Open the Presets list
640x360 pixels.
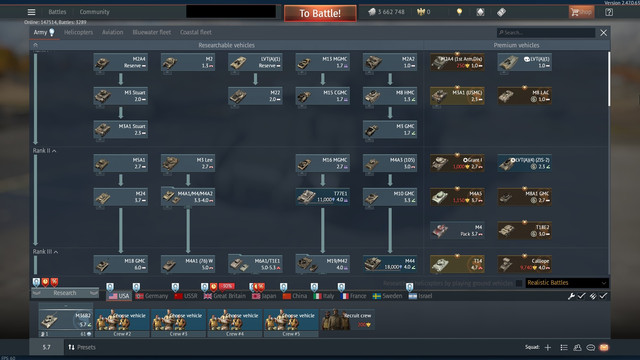82,347
